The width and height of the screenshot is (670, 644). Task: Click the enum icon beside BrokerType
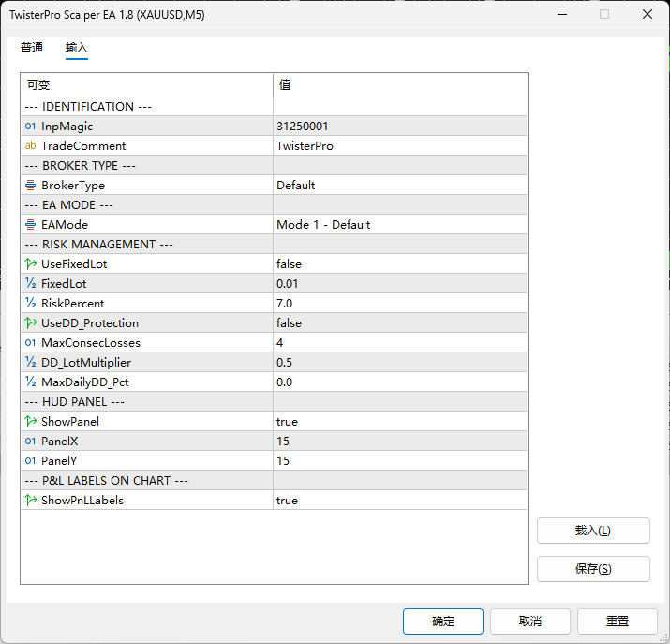pyautogui.click(x=30, y=185)
